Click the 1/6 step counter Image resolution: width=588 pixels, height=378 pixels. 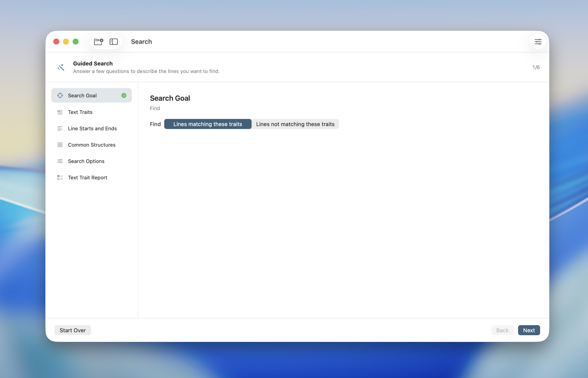point(536,67)
